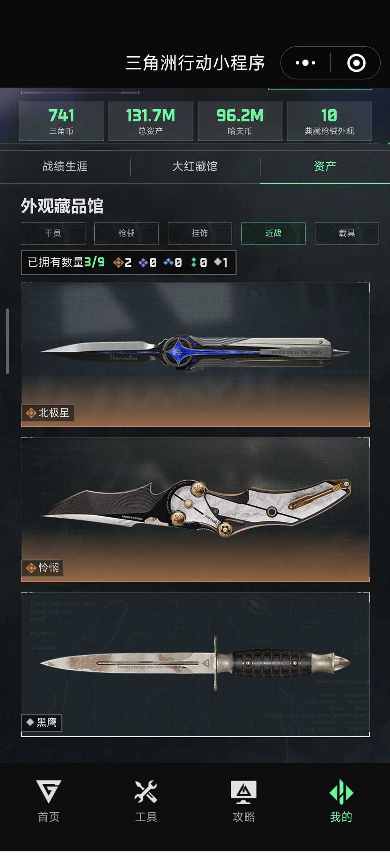Tap the orange rarity icon count

tap(122, 262)
